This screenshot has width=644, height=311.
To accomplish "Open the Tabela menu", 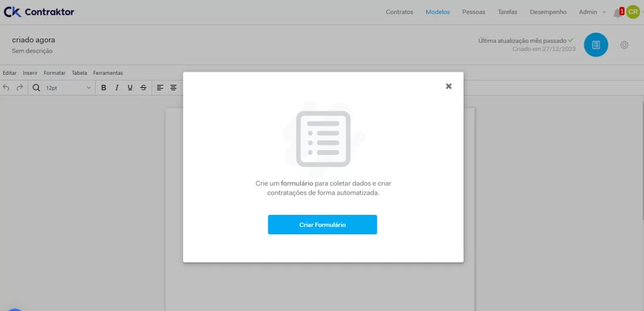I will point(79,73).
